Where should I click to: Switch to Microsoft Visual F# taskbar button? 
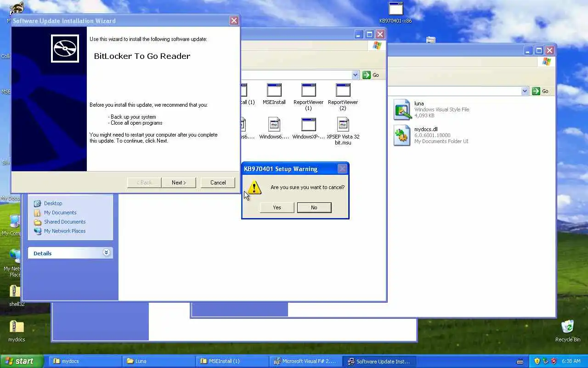[x=305, y=361]
